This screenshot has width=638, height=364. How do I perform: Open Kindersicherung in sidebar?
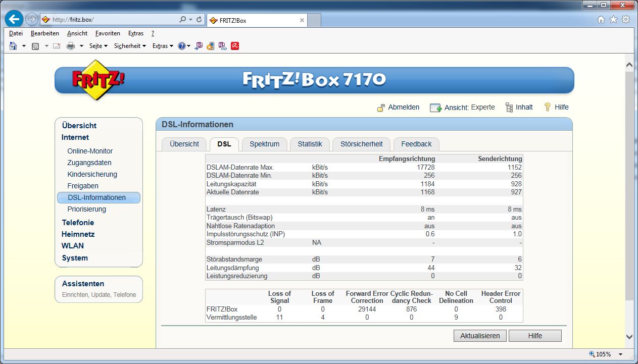pos(92,174)
